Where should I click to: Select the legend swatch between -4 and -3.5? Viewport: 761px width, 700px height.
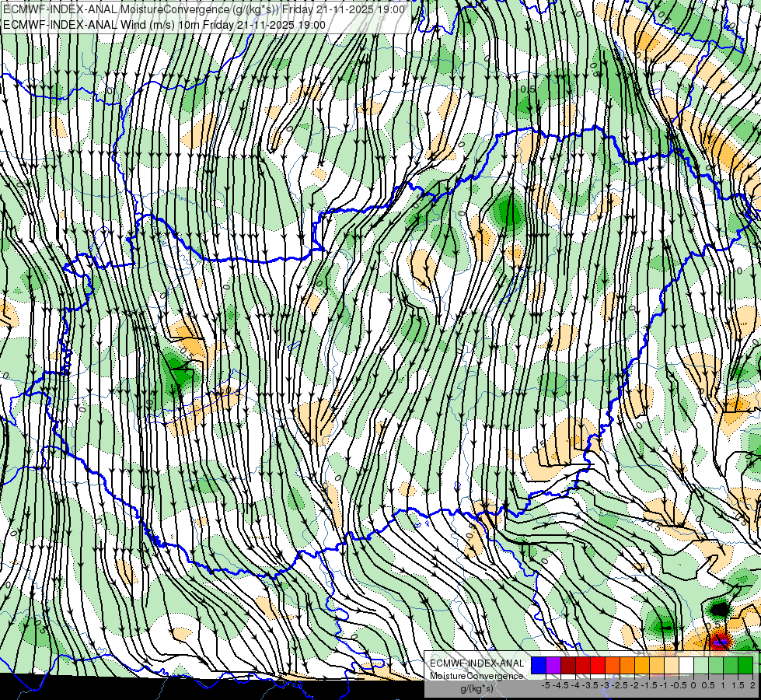point(583,666)
